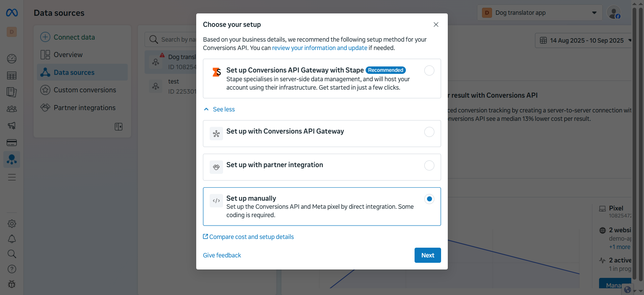Open the settings gear in left rail
644x295 pixels.
pos(12,224)
